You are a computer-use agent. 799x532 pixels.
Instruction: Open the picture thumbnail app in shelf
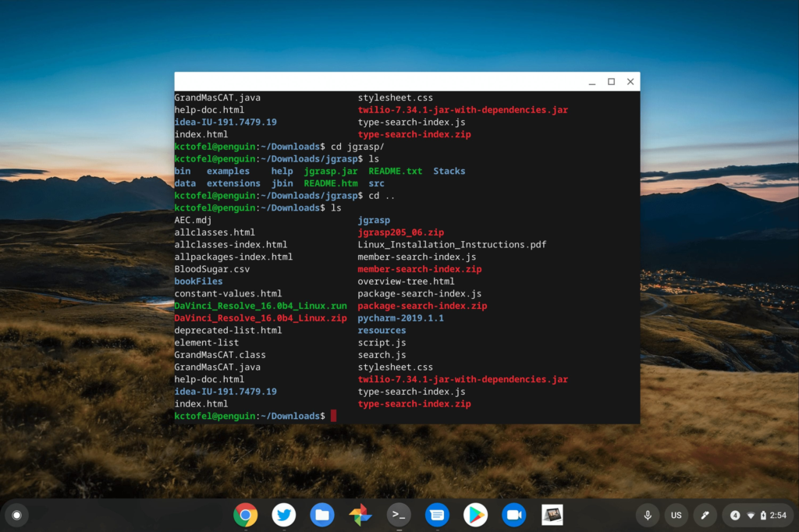(552, 515)
